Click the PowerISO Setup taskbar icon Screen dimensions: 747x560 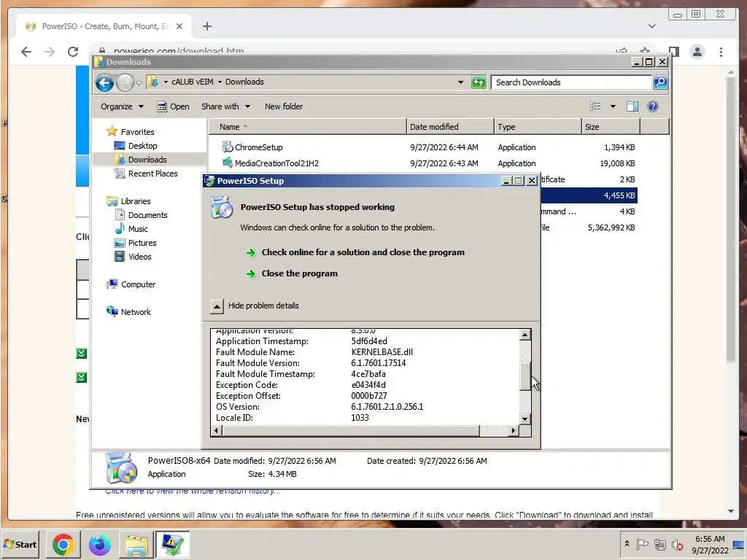pyautogui.click(x=172, y=544)
